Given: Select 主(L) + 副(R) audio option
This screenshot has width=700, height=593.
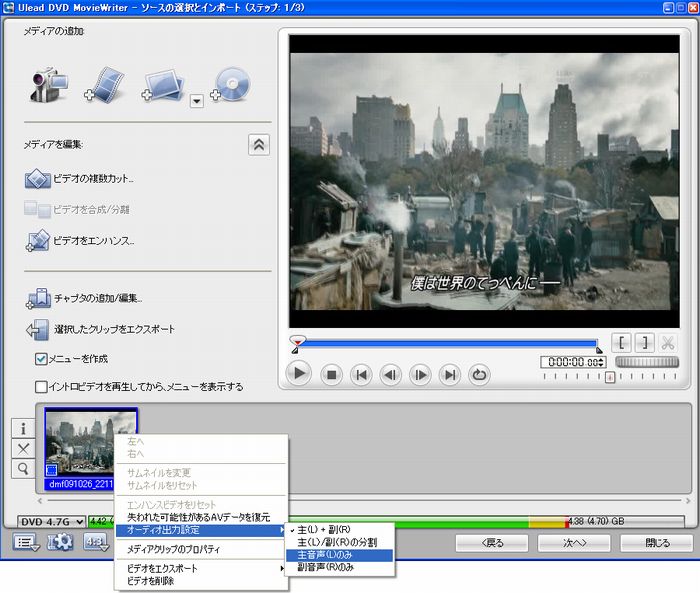Looking at the screenshot, I should tap(339, 530).
